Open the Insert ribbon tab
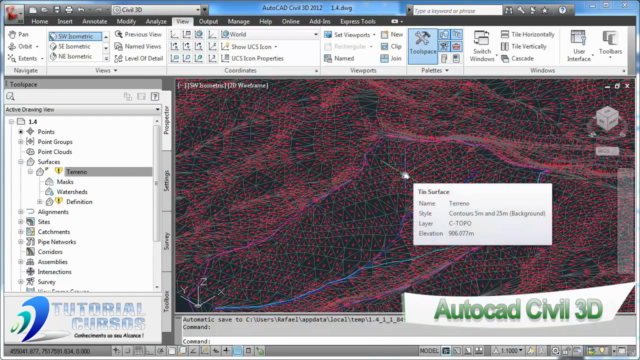The height and width of the screenshot is (360, 640). 65,21
